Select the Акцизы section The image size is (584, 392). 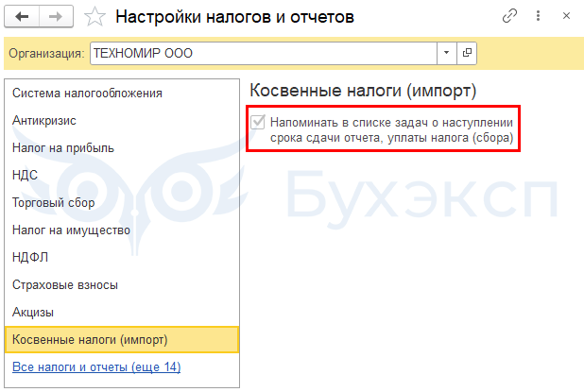(x=122, y=313)
